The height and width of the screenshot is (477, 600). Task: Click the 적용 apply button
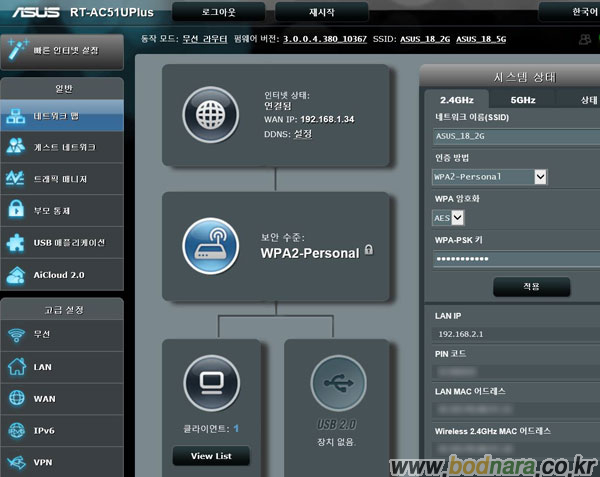532,287
